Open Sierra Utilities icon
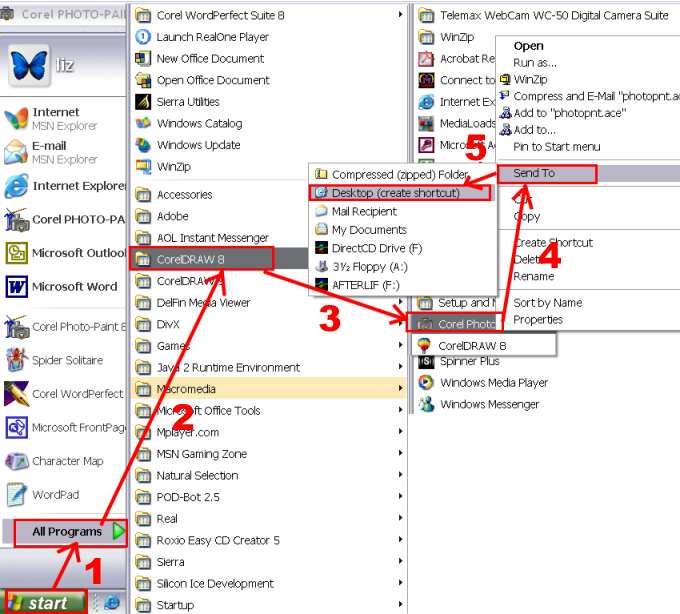 [x=143, y=102]
